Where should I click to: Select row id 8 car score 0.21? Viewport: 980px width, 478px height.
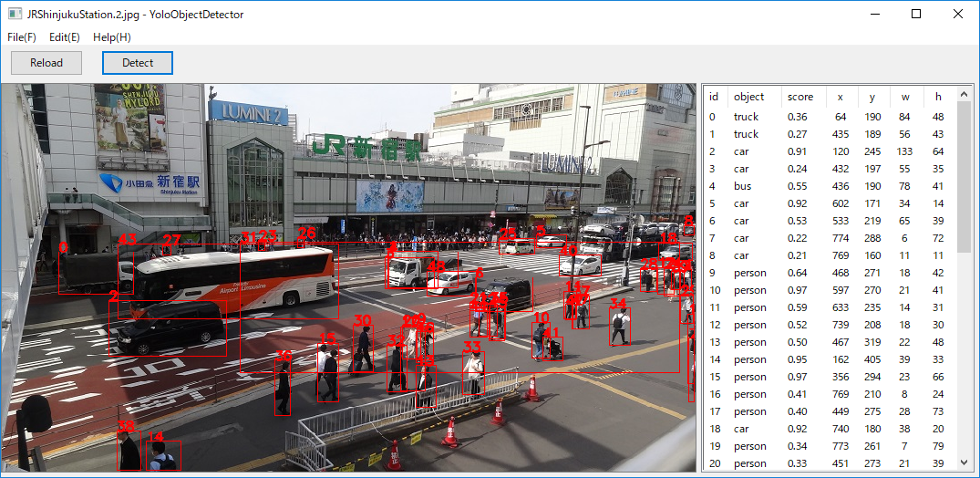(x=830, y=255)
